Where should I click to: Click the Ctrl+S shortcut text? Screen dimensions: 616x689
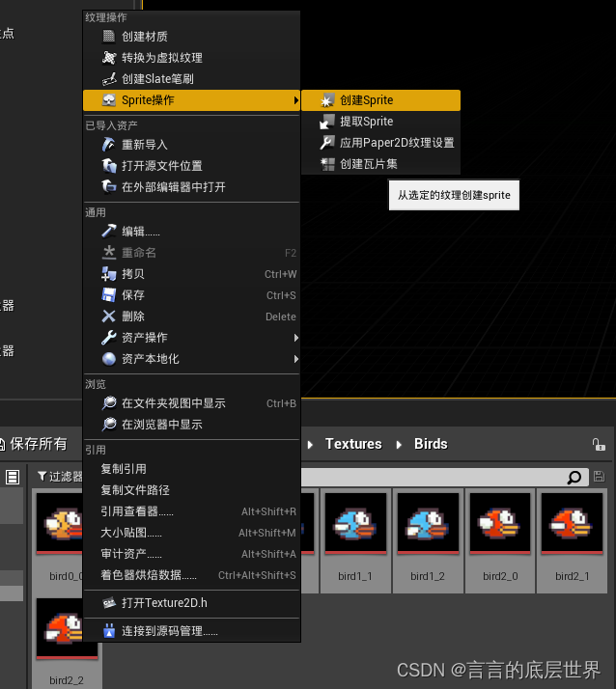(x=281, y=295)
